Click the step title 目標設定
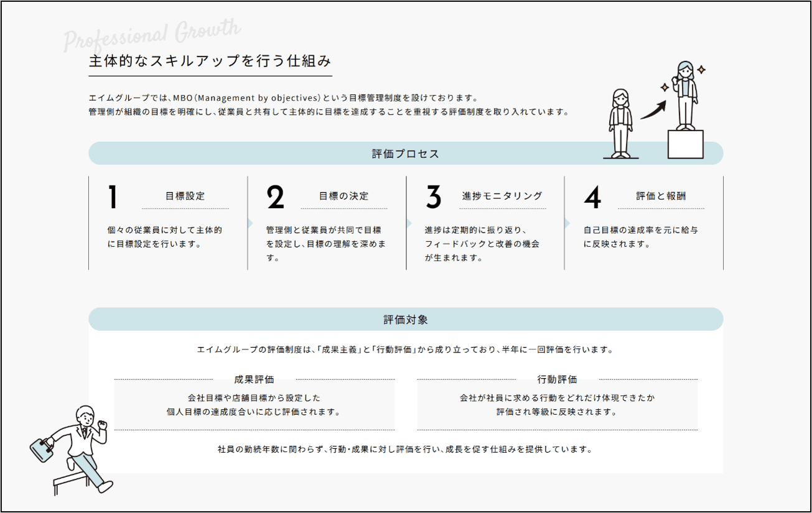812x513 pixels. [x=185, y=196]
